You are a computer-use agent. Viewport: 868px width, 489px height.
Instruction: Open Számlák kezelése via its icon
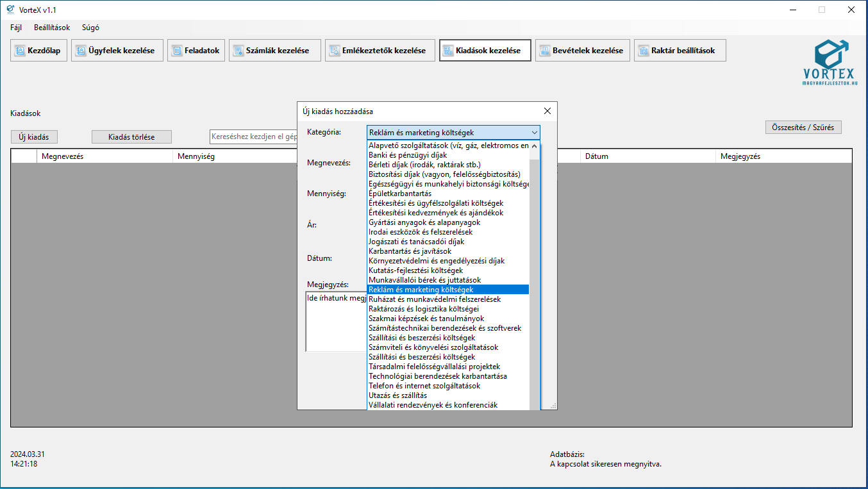pos(238,51)
